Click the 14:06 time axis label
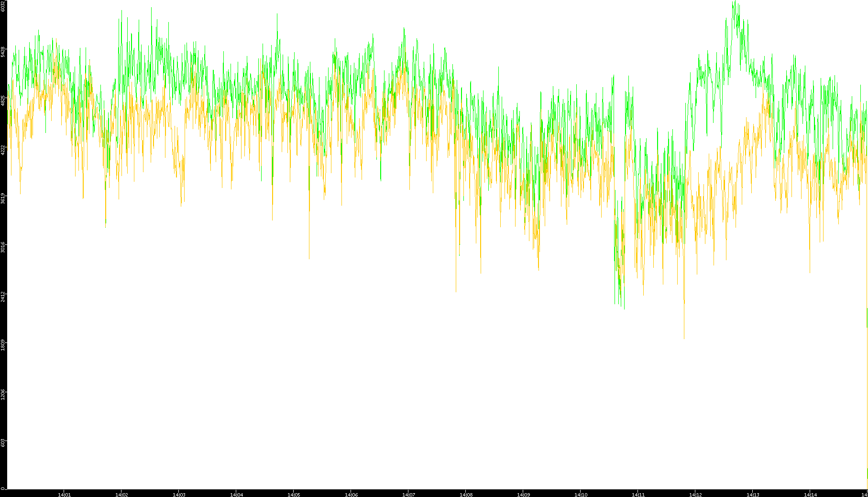868x497 pixels. [351, 495]
